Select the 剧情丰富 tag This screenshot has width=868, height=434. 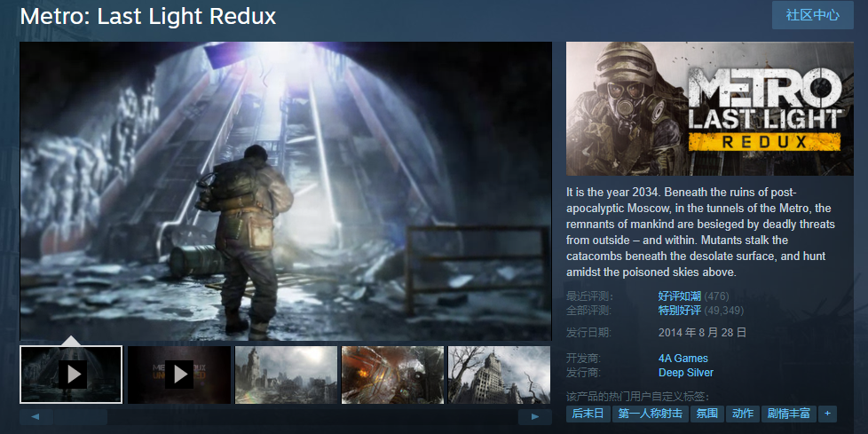pos(789,414)
